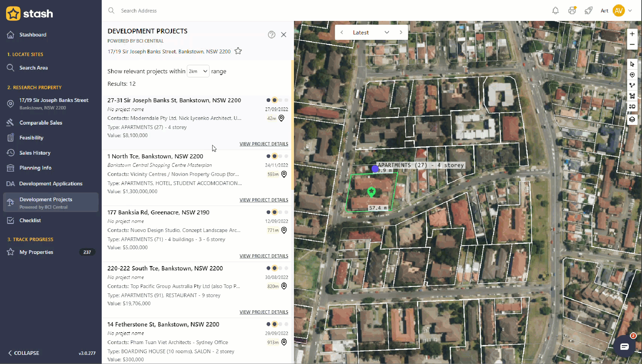Viewport: 642px width, 364px height.
Task: Close the Development Projects panel
Action: (x=283, y=34)
